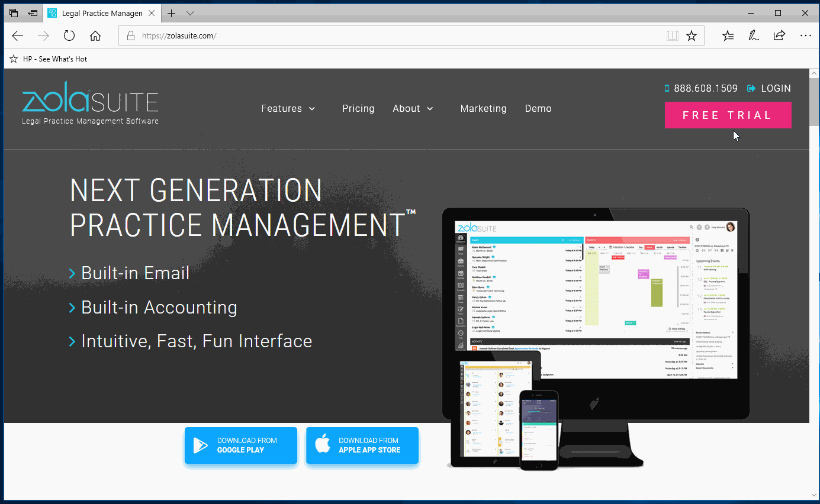Expand the Features menu
The width and height of the screenshot is (820, 504).
(x=288, y=108)
